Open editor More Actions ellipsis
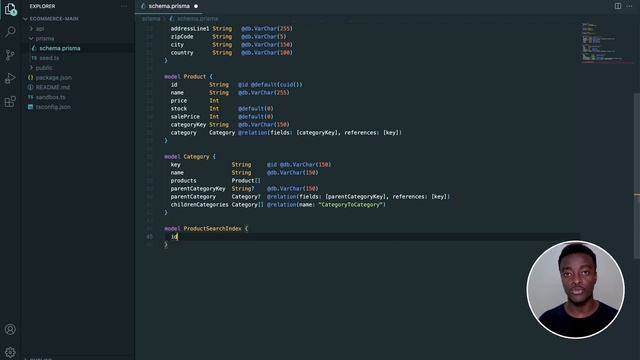Screen dimensions: 640x360 (x=629, y=6)
